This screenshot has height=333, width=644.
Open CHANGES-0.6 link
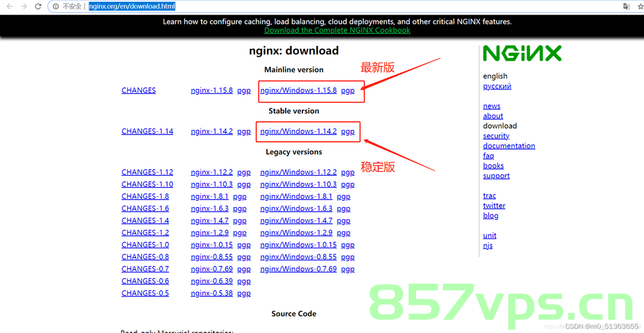[x=145, y=281]
